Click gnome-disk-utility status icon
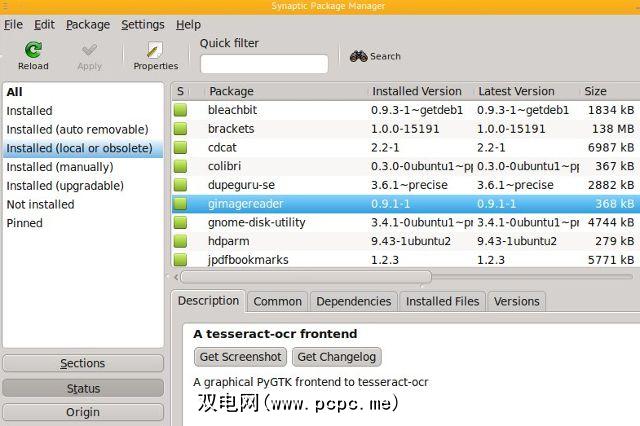Image resolution: width=640 pixels, height=426 pixels. 181,222
